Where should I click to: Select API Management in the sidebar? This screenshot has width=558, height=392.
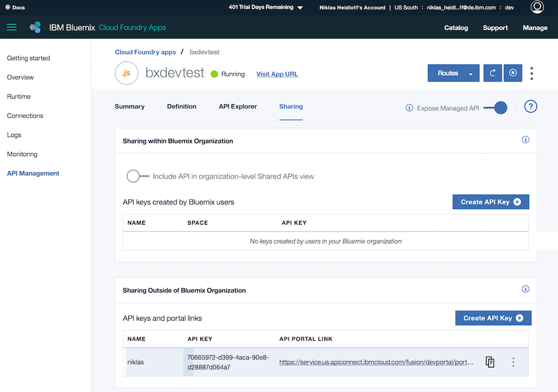pyautogui.click(x=33, y=173)
